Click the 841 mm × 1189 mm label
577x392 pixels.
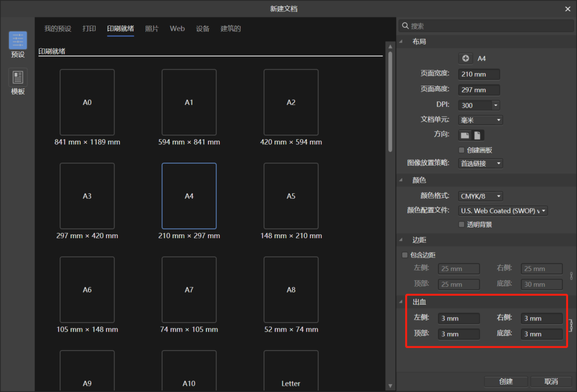point(87,142)
